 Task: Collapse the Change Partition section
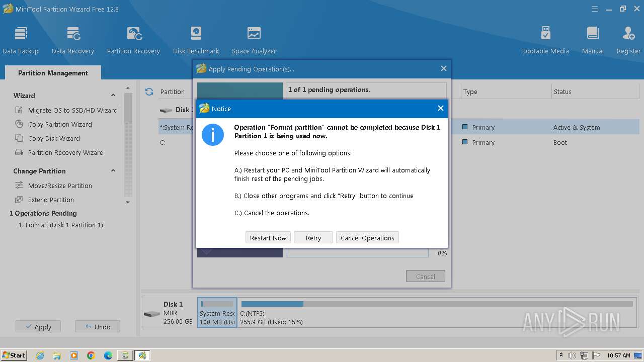tap(113, 170)
